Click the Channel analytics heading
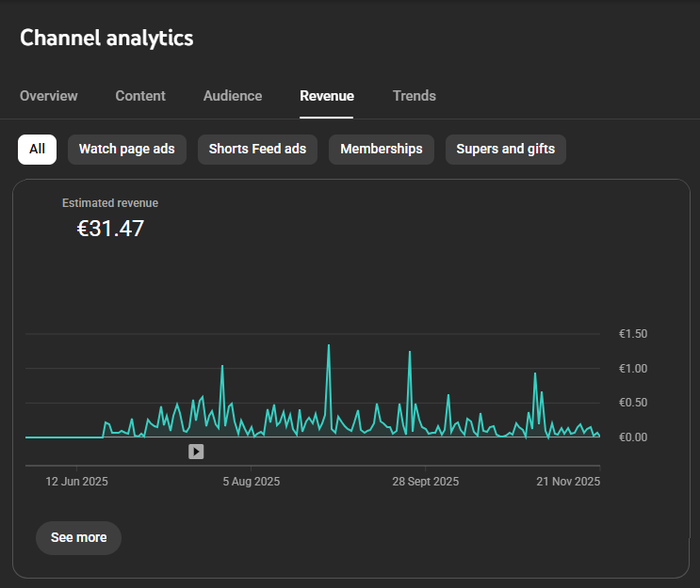Viewport: 700px width, 588px height. click(107, 38)
